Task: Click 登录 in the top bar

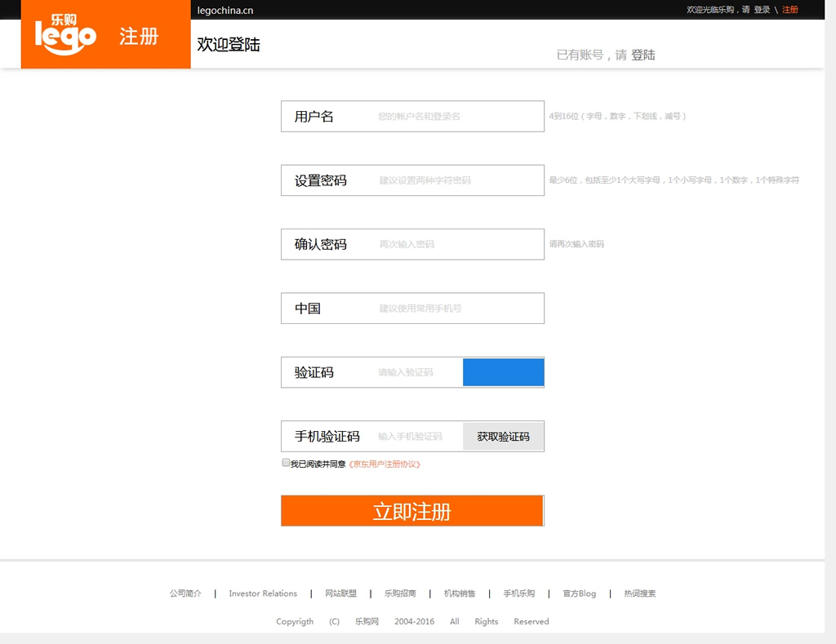Action: coord(762,10)
